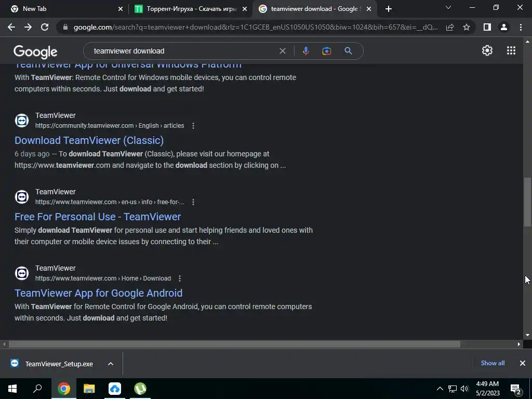Image resolution: width=532 pixels, height=399 pixels.
Task: Close the Торрент-Игруха tab
Action: click(245, 9)
